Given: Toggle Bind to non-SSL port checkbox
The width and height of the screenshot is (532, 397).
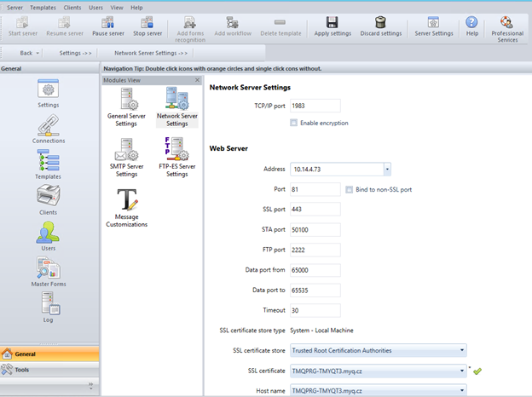Looking at the screenshot, I should (x=349, y=189).
